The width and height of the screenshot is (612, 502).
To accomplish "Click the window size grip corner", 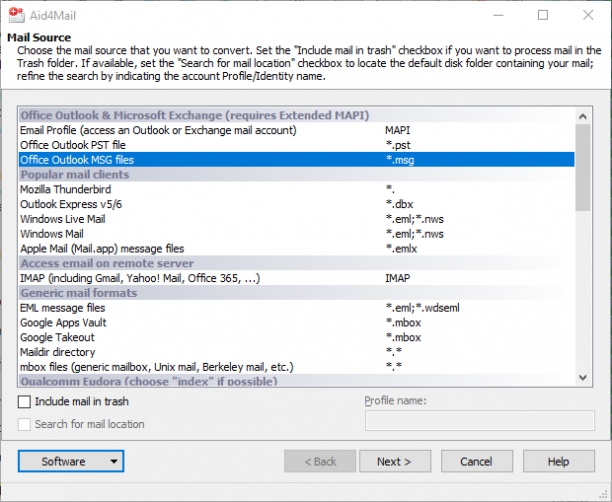I will pyautogui.click(x=604, y=494).
